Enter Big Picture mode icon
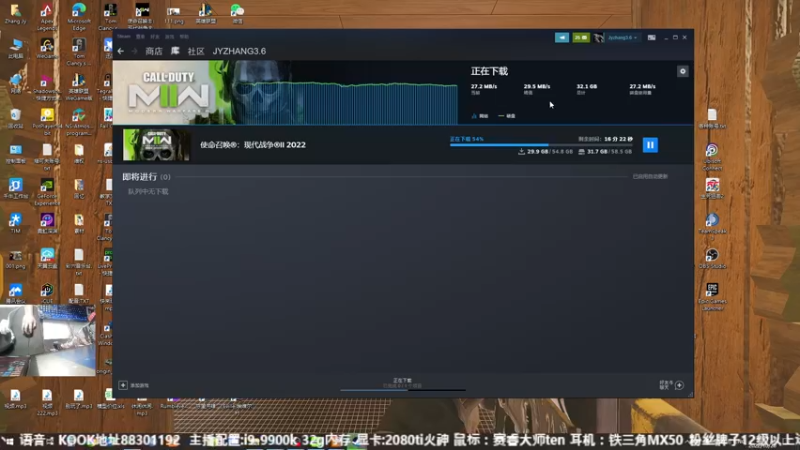The height and width of the screenshot is (450, 800). [652, 37]
